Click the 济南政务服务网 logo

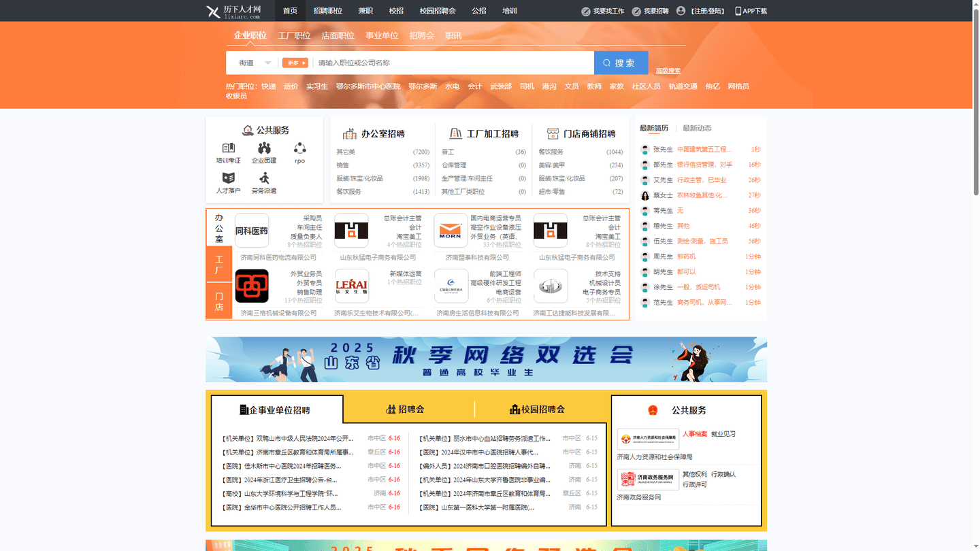(648, 480)
